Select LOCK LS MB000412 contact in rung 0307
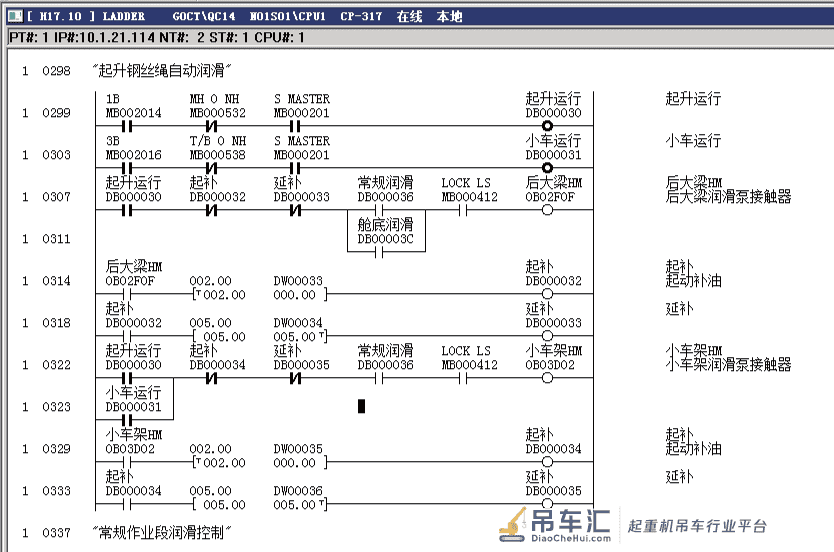Image resolution: width=834 pixels, height=552 pixels. pyautogui.click(x=463, y=210)
